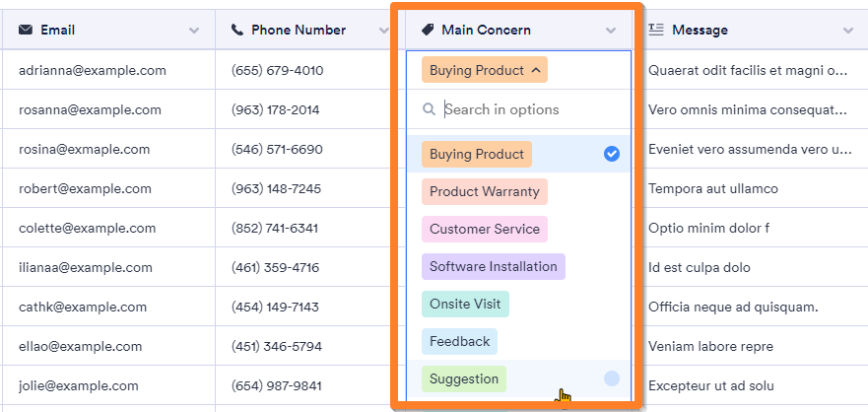Screen dimensions: 868x412
Task: Open the Email column dropdown arrow
Action: (194, 31)
